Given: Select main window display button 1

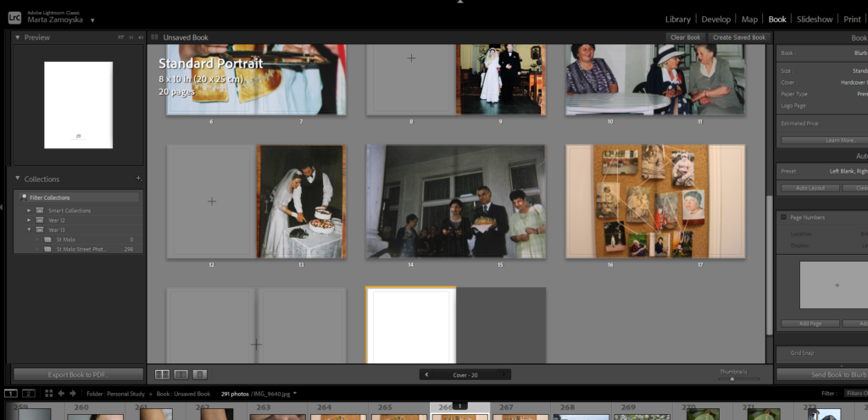Looking at the screenshot, I should (x=11, y=394).
